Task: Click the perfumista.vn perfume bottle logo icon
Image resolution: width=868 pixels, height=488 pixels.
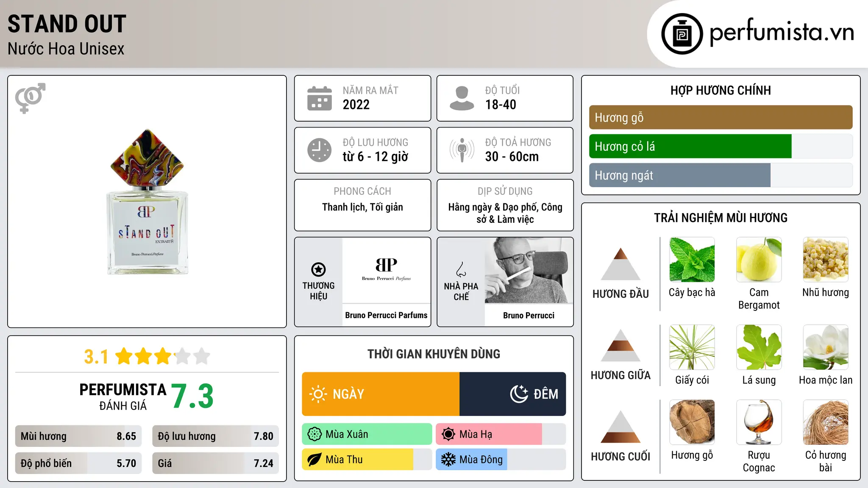Action: point(682,34)
